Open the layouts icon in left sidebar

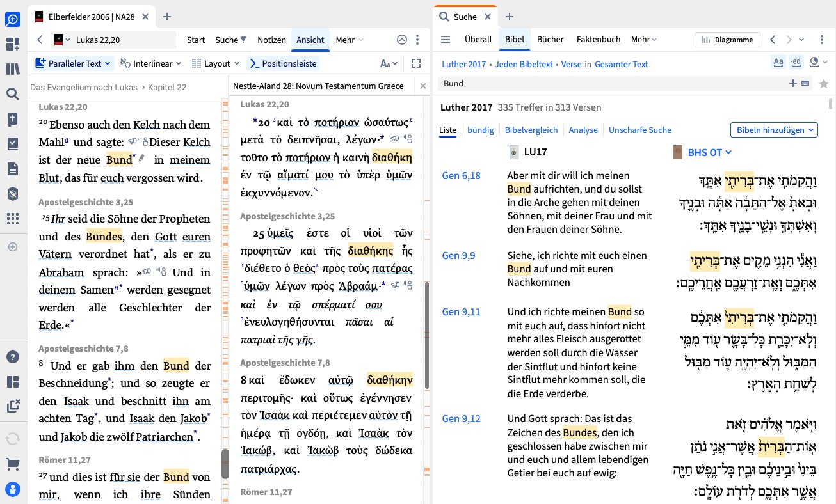[13, 382]
